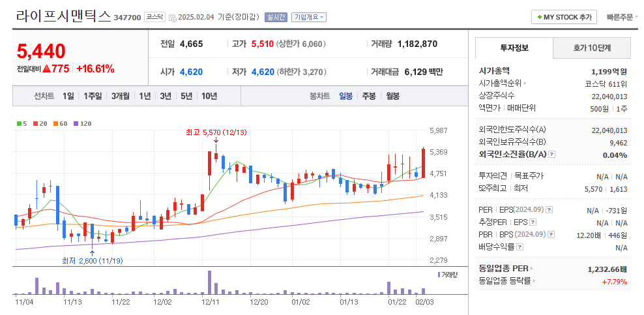This screenshot has width=644, height=315.
Task: Click the tall 12/11 volume bar
Action: (x=209, y=282)
